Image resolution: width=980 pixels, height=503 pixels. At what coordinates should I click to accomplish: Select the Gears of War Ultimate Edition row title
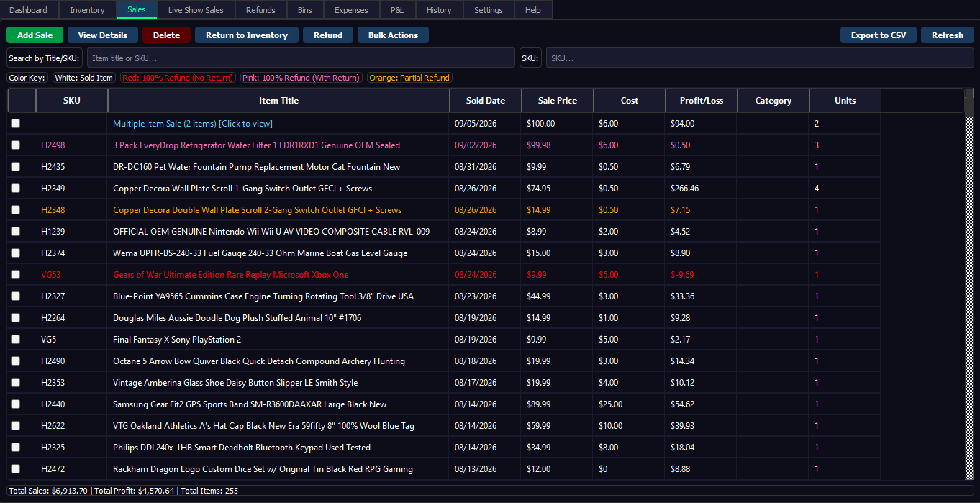pos(231,275)
